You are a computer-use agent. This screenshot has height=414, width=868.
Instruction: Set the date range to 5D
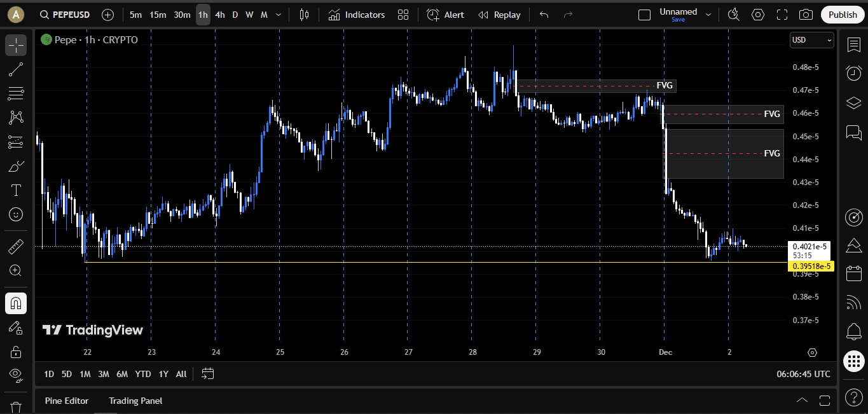[x=67, y=374]
